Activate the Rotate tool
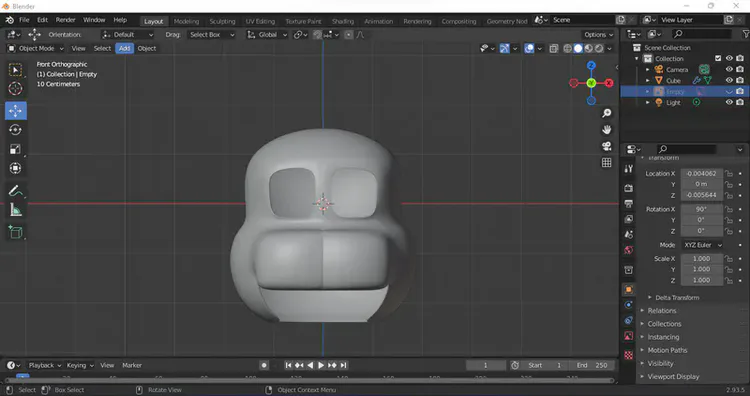The height and width of the screenshot is (396, 750). 15,130
